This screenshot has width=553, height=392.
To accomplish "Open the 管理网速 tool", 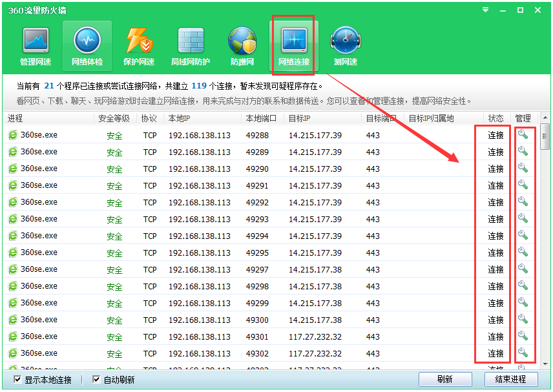I will pos(36,46).
